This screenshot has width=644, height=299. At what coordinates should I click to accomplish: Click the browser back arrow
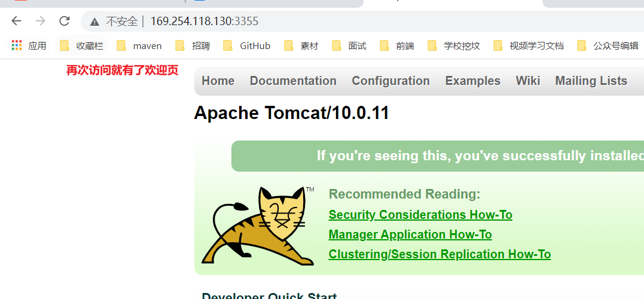16,21
